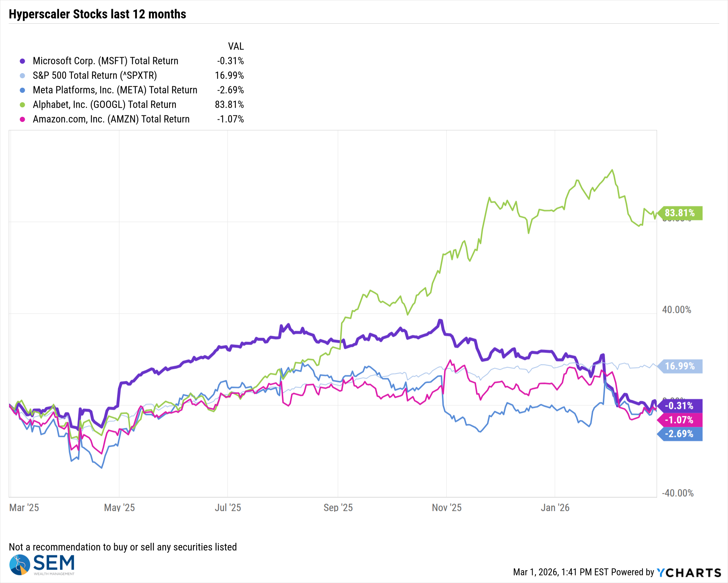Click the Jan '26 x-axis label
The width and height of the screenshot is (728, 583).
[555, 508]
